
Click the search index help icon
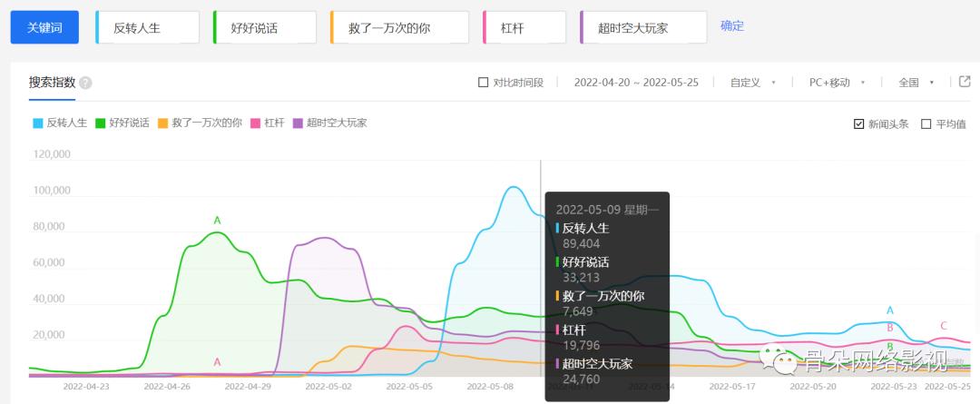85,84
